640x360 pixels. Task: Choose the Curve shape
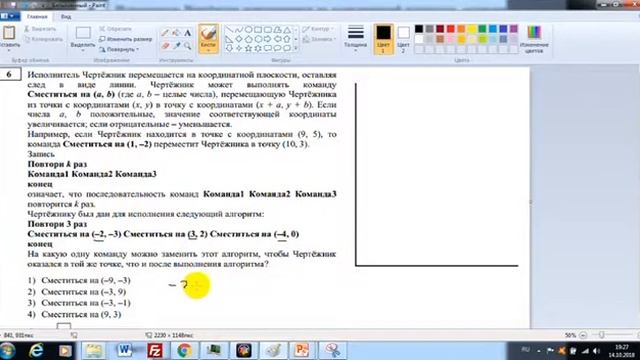[239, 30]
